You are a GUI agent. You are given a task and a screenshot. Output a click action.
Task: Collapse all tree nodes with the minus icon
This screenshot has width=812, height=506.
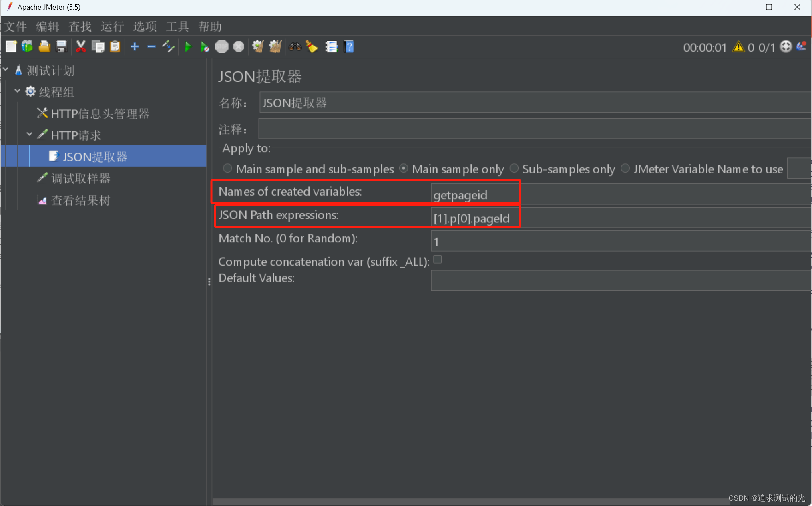[x=151, y=47]
